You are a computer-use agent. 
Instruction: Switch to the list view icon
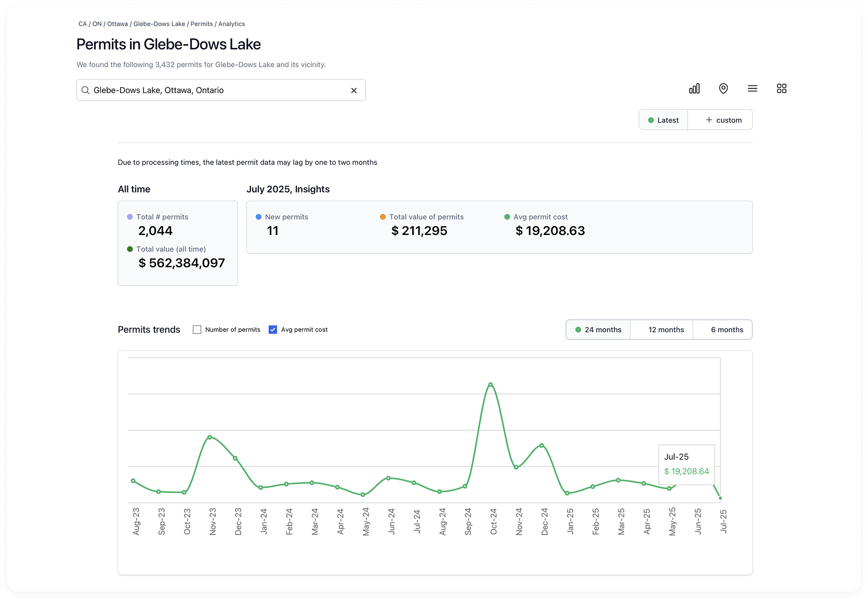click(x=752, y=89)
